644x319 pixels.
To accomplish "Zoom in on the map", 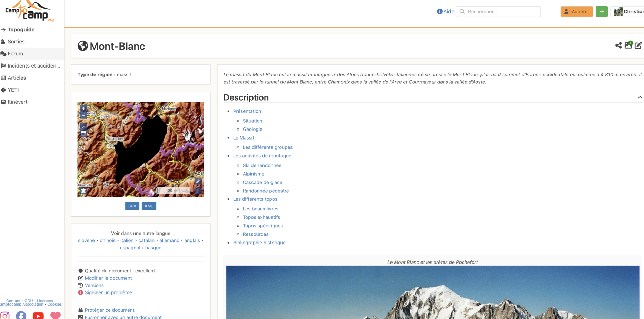I will pos(83,109).
